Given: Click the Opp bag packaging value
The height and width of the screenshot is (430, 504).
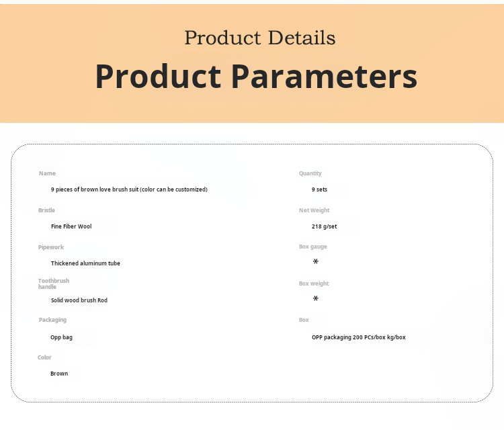Looking at the screenshot, I should 61,337.
